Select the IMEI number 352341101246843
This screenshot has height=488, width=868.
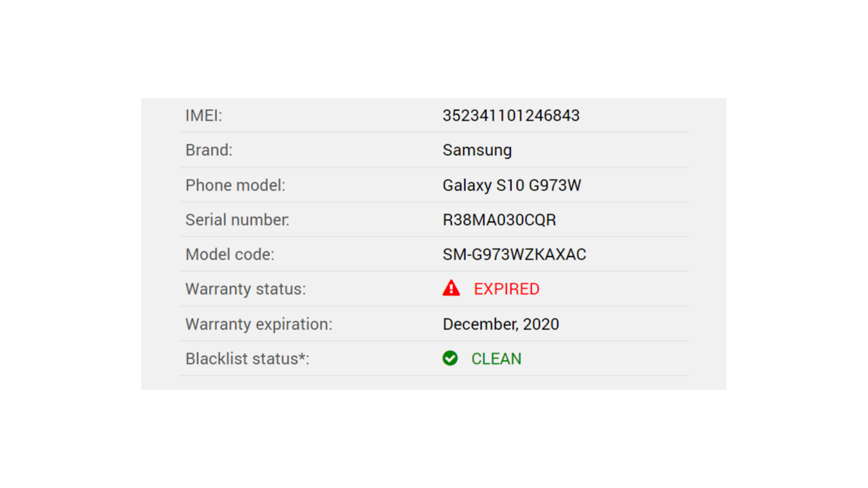[x=511, y=115]
